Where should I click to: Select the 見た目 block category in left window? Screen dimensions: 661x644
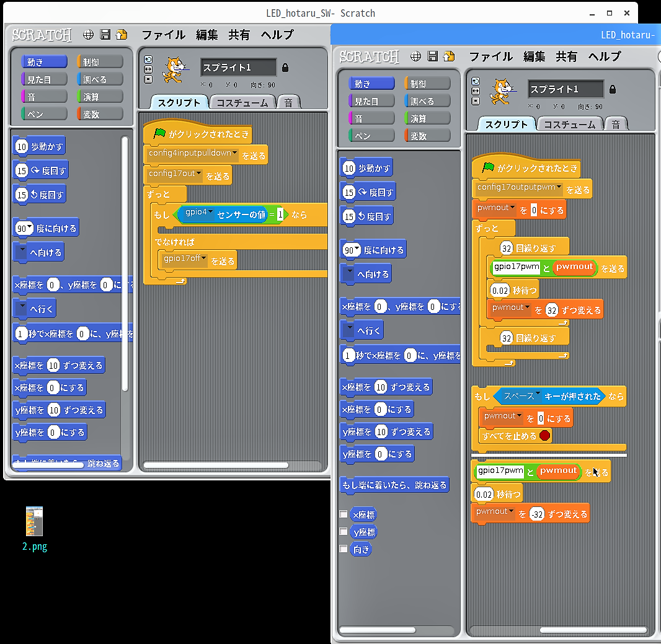click(x=44, y=79)
